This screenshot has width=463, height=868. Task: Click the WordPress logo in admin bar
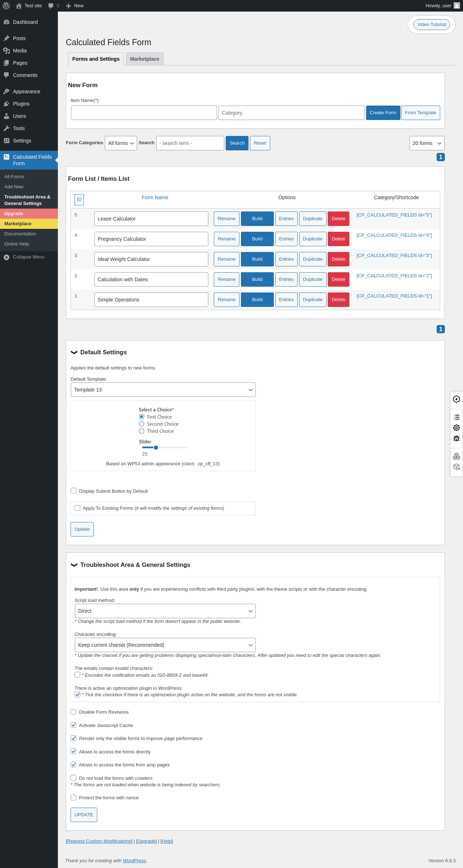click(x=6, y=6)
